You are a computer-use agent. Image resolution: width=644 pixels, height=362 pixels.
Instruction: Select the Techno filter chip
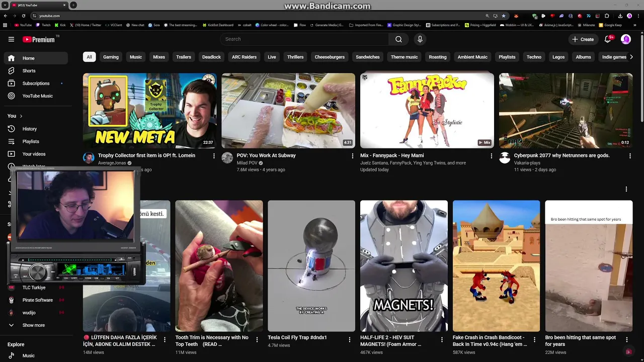click(534, 57)
